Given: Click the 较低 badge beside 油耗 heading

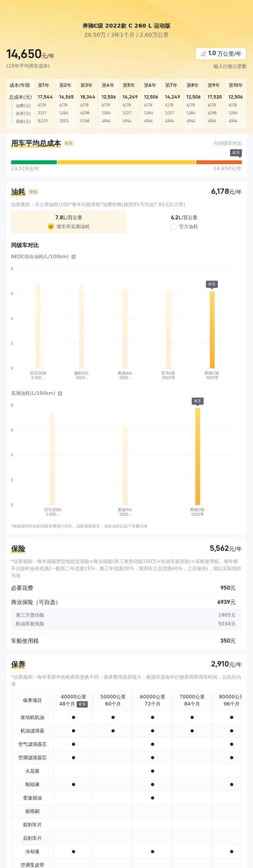Looking at the screenshot, I should pyautogui.click(x=33, y=192).
